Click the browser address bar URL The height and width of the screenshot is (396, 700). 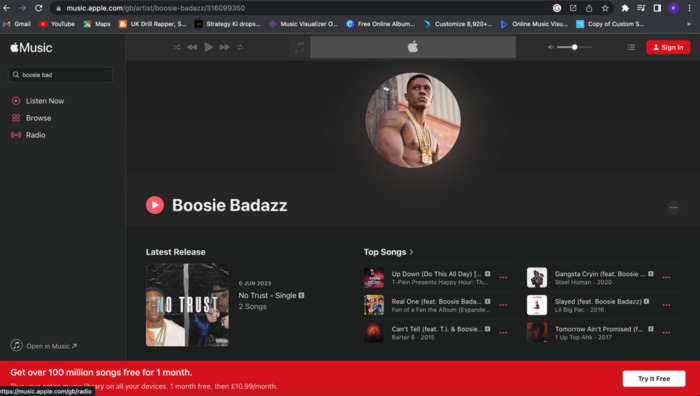155,8
